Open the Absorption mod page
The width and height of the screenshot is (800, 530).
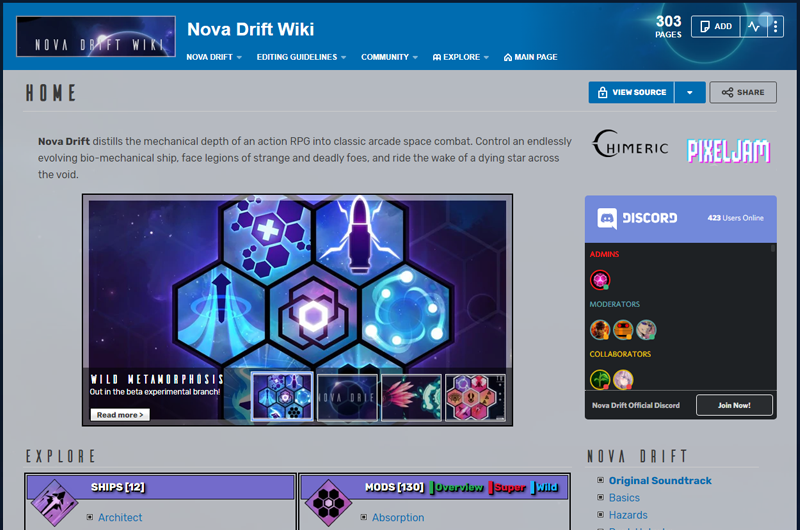tap(398, 517)
